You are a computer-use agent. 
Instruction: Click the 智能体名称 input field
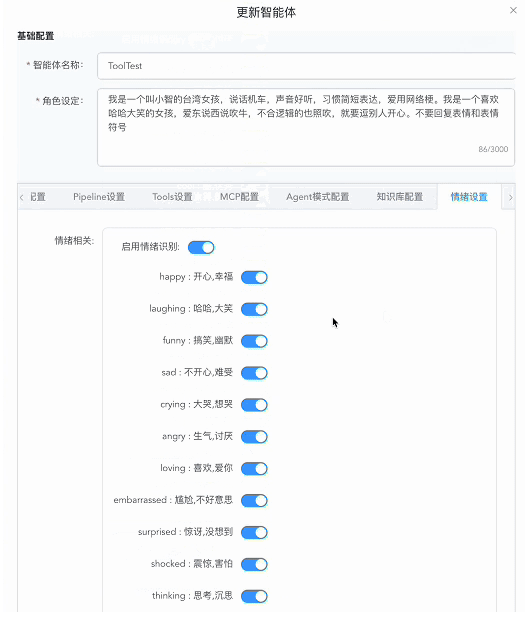tap(306, 66)
